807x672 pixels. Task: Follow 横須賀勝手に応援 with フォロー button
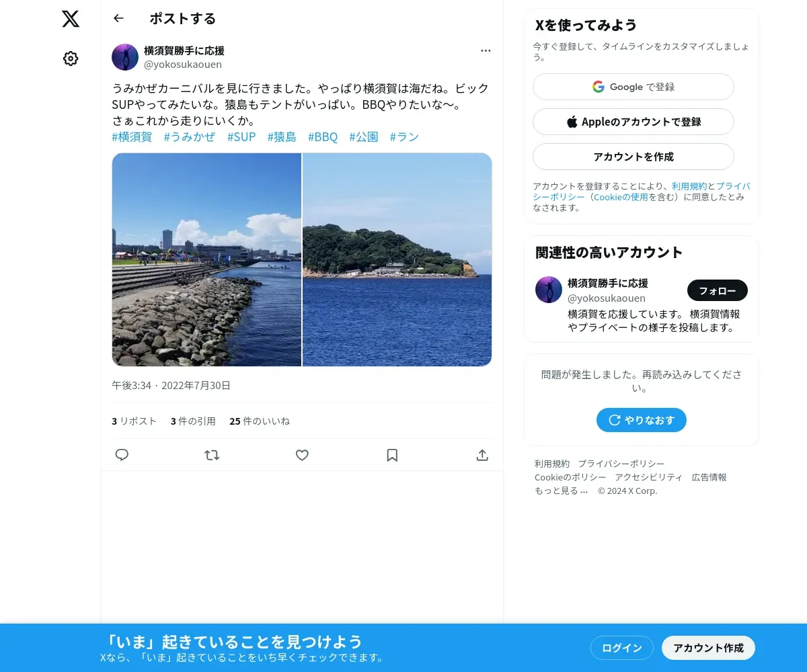(x=718, y=290)
